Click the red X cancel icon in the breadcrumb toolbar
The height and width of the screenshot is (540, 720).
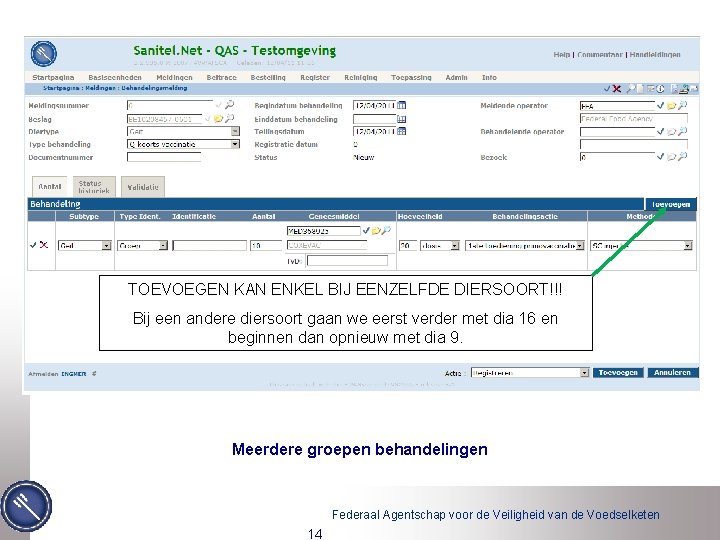click(x=617, y=89)
